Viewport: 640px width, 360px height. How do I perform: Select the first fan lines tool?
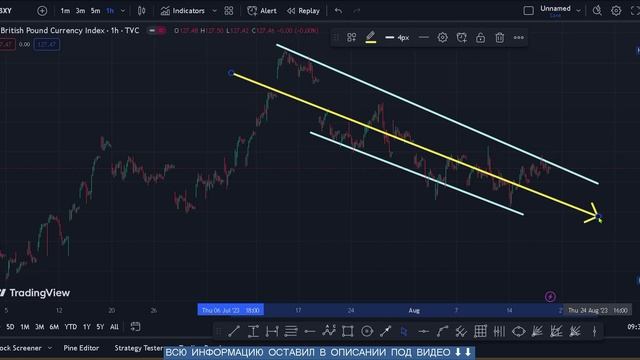(x=537, y=331)
